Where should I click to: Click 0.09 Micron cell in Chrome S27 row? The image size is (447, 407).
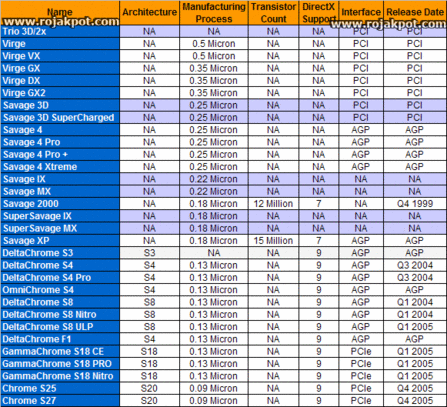(x=214, y=401)
